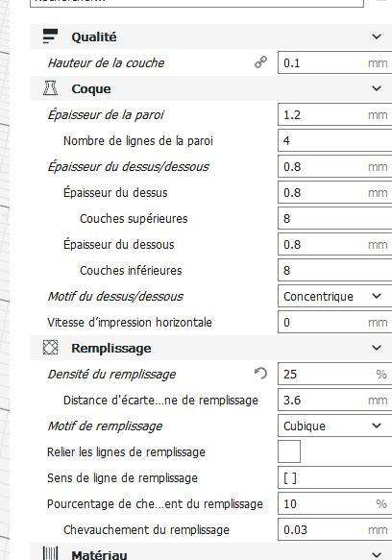Click the Remplissage infill pattern icon
Image resolution: width=392 pixels, height=560 pixels.
(x=50, y=348)
